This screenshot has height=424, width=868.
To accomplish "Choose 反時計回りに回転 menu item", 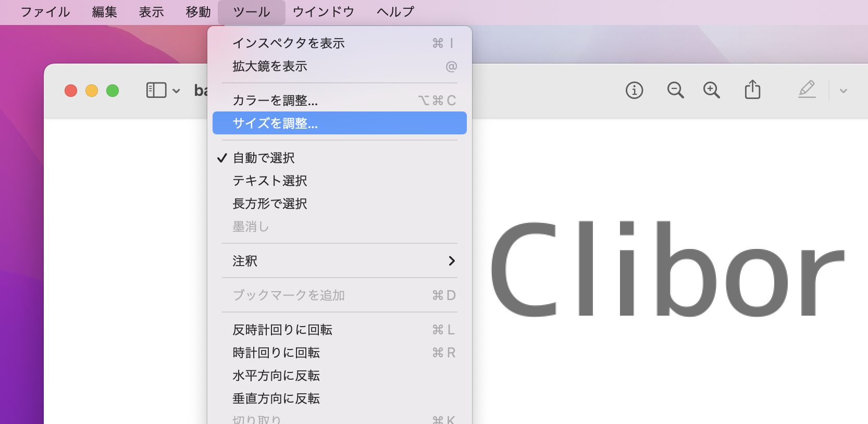I will 340,330.
